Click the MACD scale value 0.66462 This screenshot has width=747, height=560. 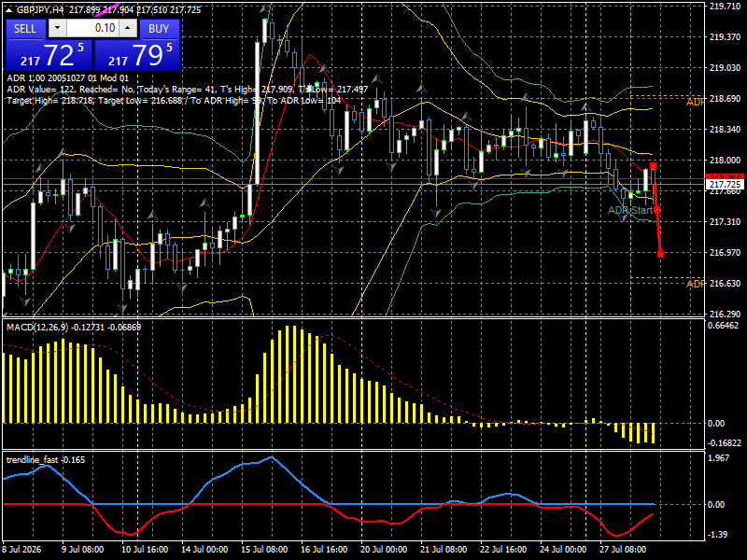pyautogui.click(x=723, y=326)
